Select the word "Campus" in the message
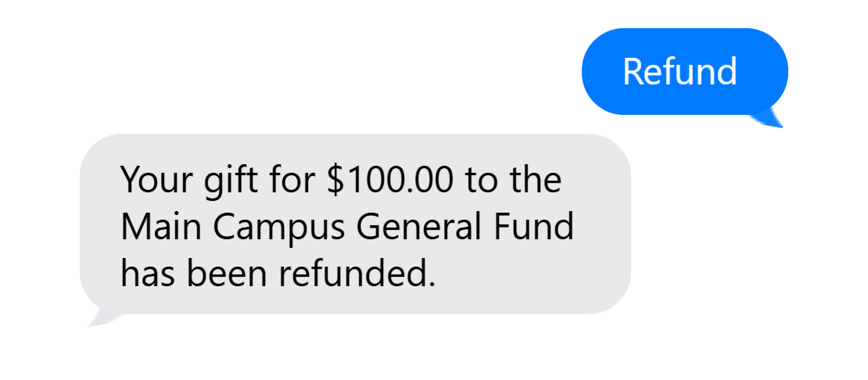 click(279, 228)
